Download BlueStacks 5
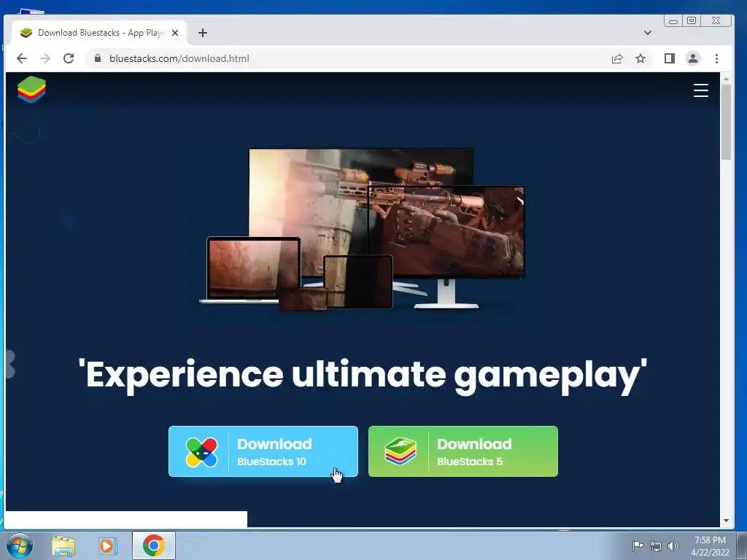 click(x=462, y=451)
